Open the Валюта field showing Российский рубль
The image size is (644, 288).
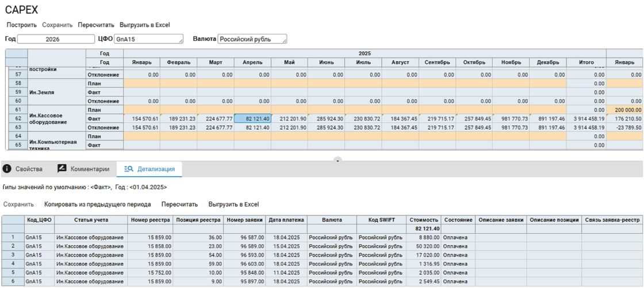252,39
